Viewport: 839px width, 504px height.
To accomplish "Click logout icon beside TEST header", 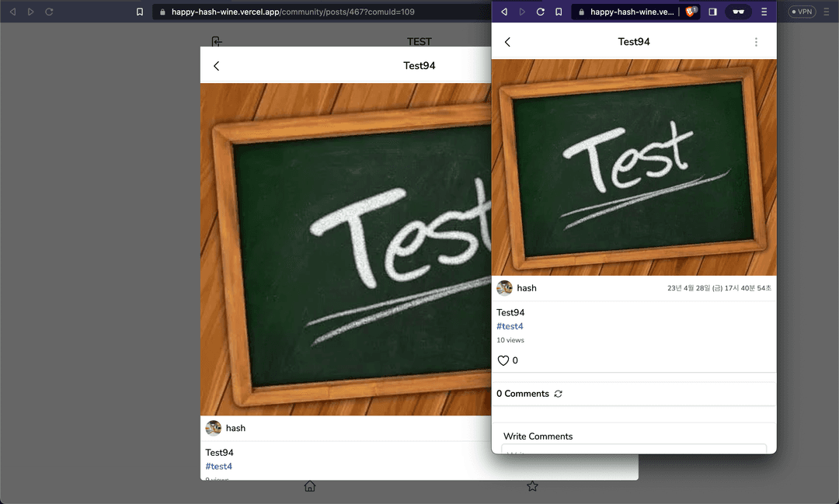I will (x=216, y=41).
